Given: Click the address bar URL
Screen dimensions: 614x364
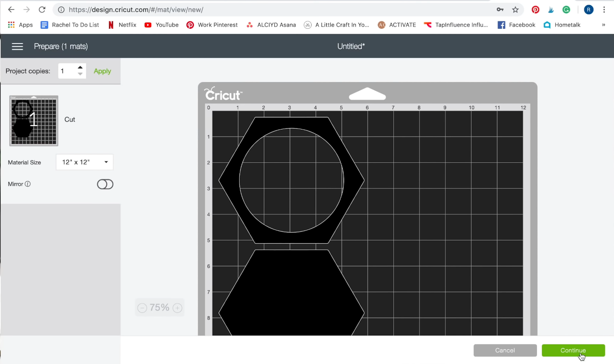Looking at the screenshot, I should pos(136,10).
